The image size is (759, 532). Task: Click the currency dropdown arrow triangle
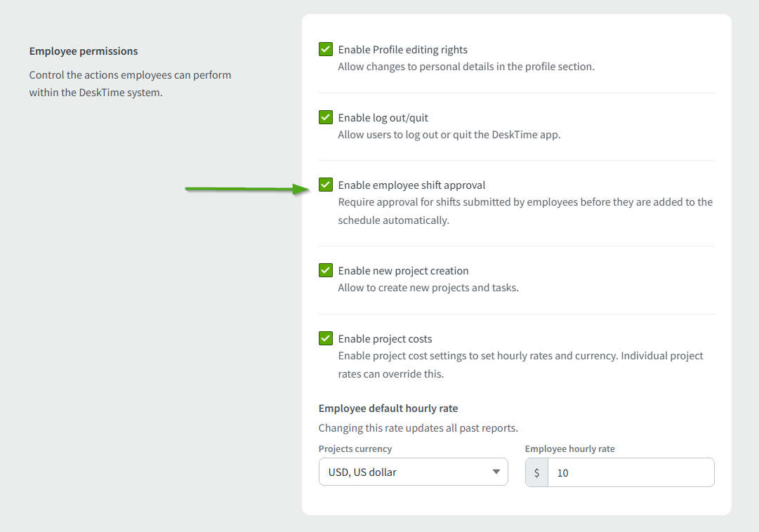496,472
